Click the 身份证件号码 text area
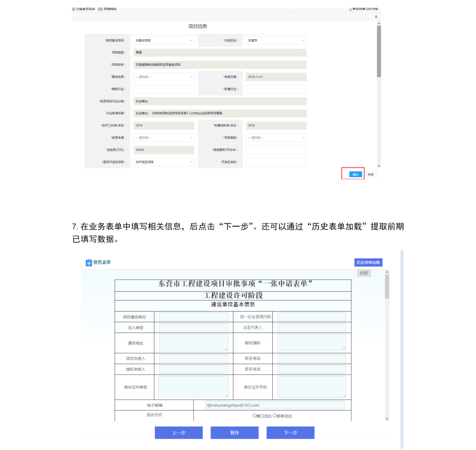The width and height of the screenshot is (476, 450). 312,387
